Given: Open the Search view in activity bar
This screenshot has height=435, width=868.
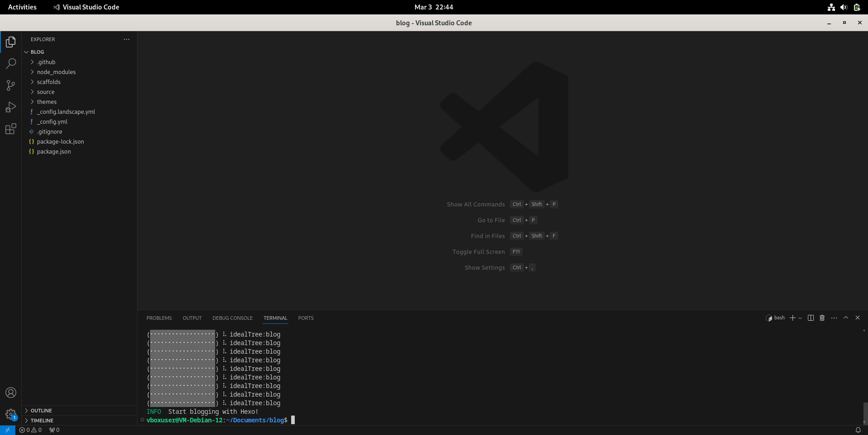Looking at the screenshot, I should pos(11,64).
